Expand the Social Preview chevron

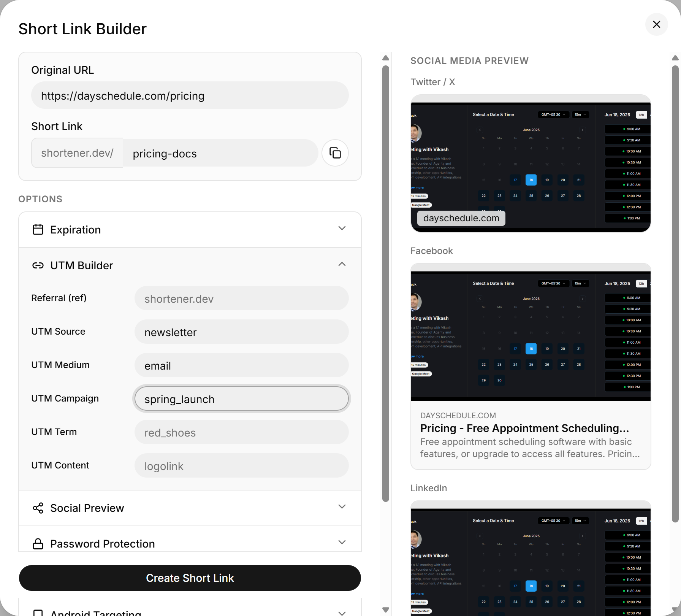coord(342,506)
